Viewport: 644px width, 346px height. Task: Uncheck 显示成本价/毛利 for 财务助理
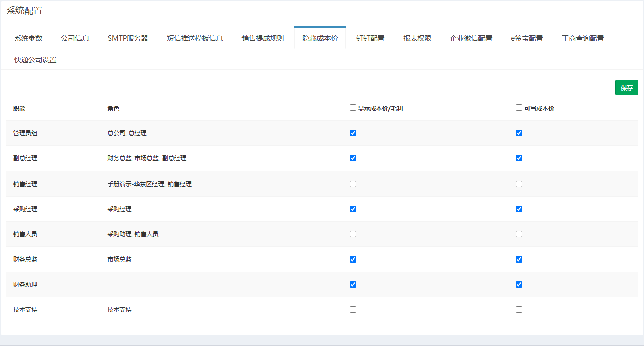pyautogui.click(x=353, y=285)
